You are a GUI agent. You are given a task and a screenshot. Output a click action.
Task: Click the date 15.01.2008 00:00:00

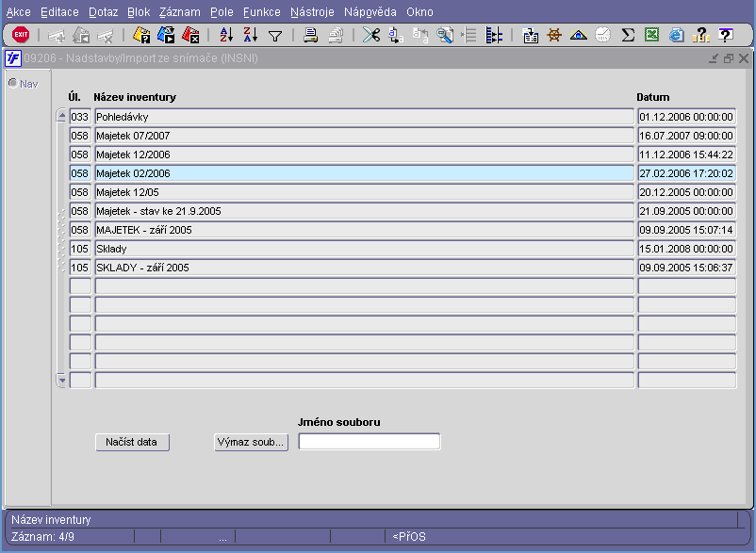tap(686, 249)
